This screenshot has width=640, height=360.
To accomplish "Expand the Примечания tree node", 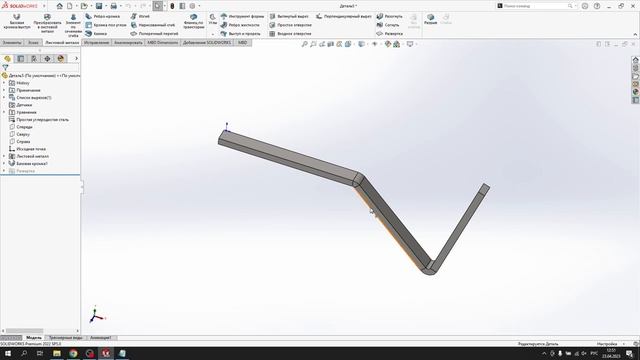I will coord(4,90).
